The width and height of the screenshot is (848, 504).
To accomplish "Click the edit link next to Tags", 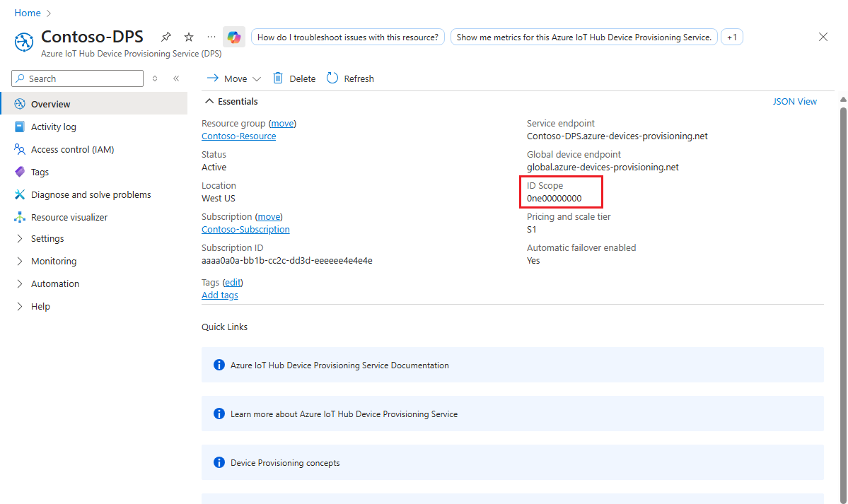I will (x=233, y=282).
